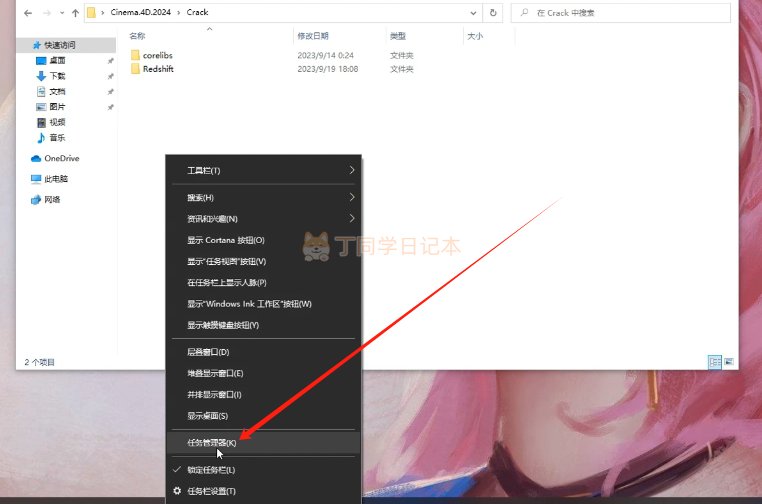The image size is (762, 504).
Task: Open the corelibs folder icon
Action: point(136,55)
